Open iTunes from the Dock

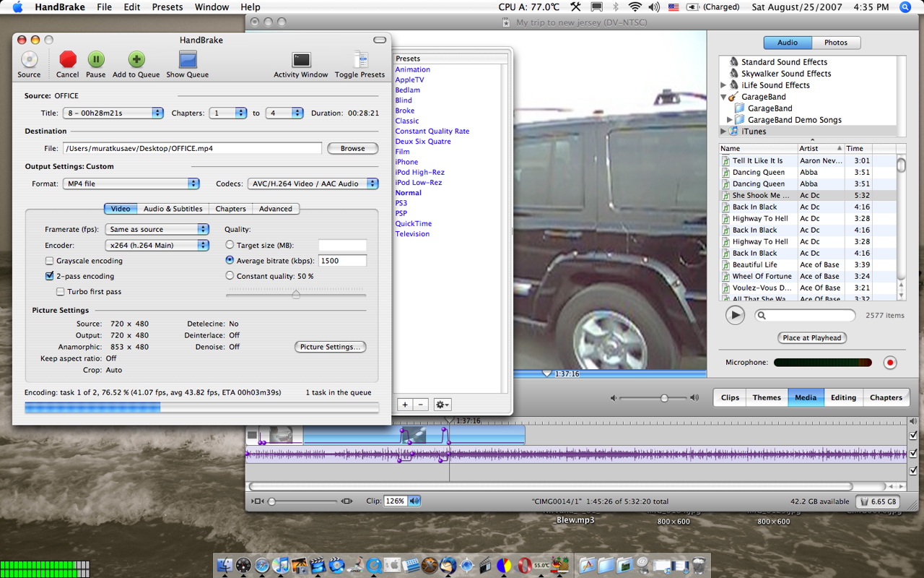281,566
